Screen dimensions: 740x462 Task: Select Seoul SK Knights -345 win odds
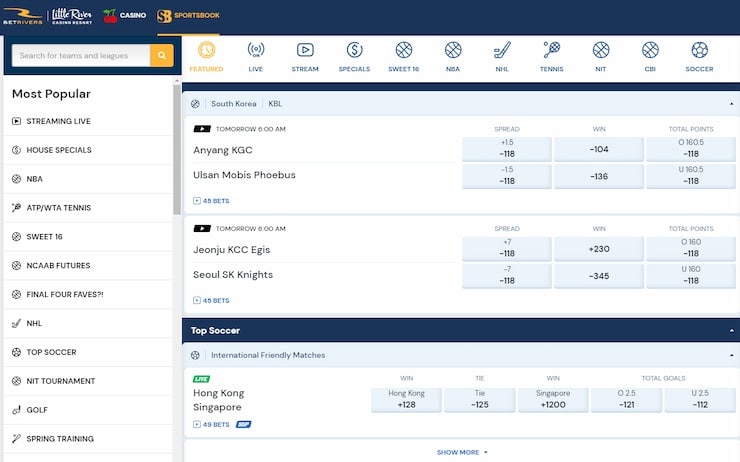click(x=599, y=274)
